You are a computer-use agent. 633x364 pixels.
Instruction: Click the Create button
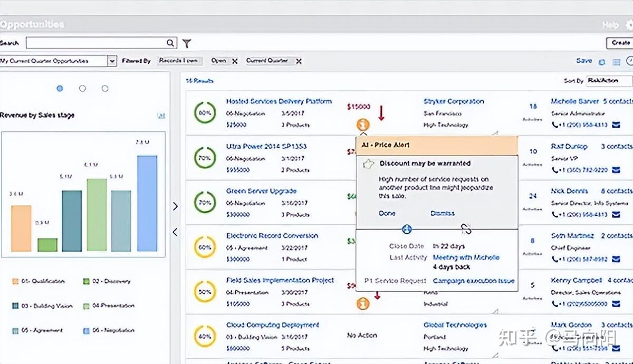click(x=620, y=43)
